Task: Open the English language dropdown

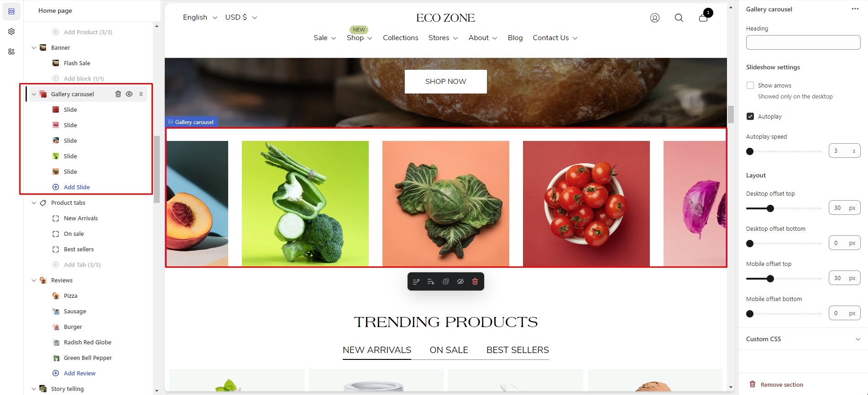Action: pos(200,17)
